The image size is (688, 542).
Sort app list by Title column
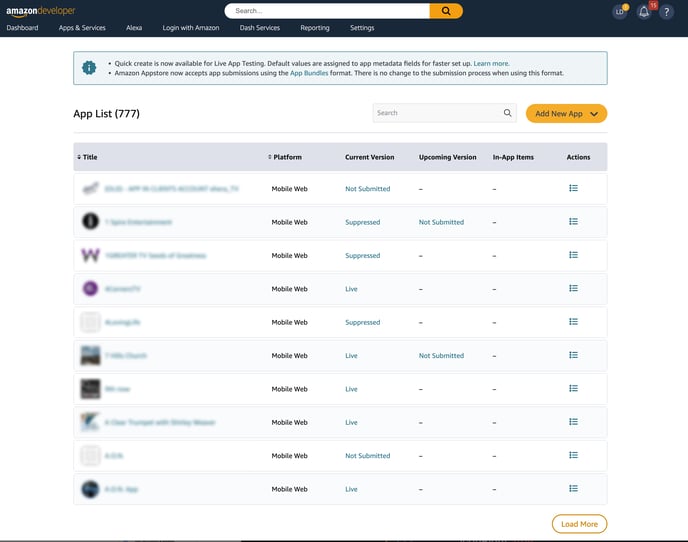coord(88,157)
